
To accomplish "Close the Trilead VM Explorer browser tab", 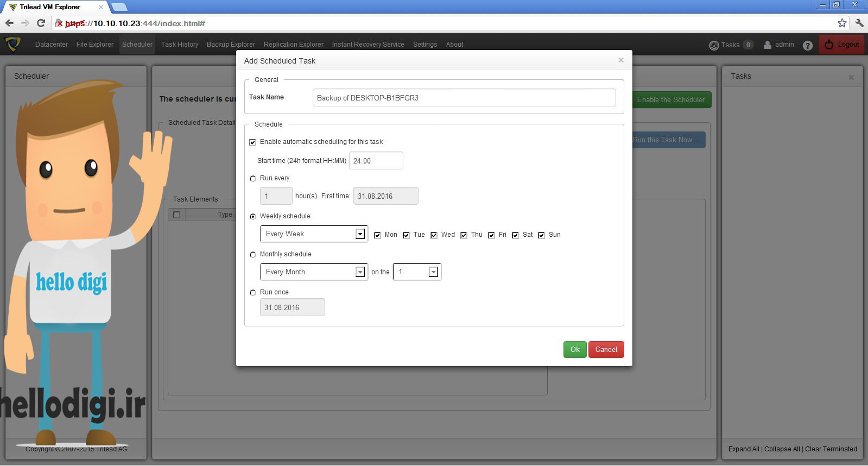I will pyautogui.click(x=101, y=7).
